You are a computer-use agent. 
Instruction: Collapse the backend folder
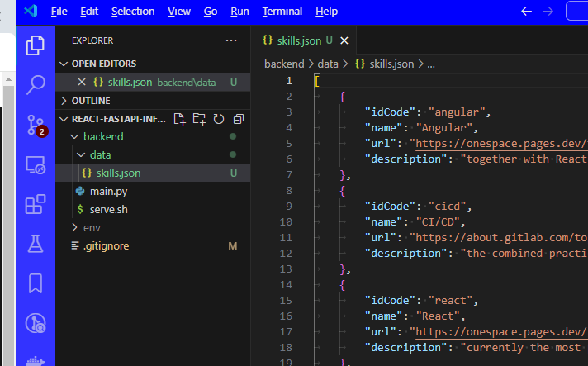pos(103,136)
